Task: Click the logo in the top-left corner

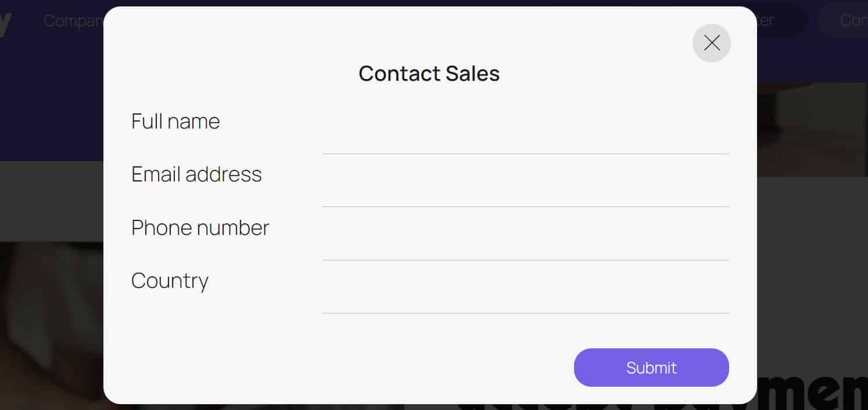Action: 6,20
